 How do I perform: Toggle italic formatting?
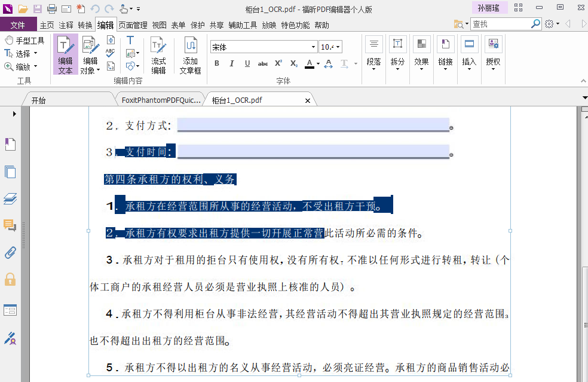pyautogui.click(x=232, y=63)
